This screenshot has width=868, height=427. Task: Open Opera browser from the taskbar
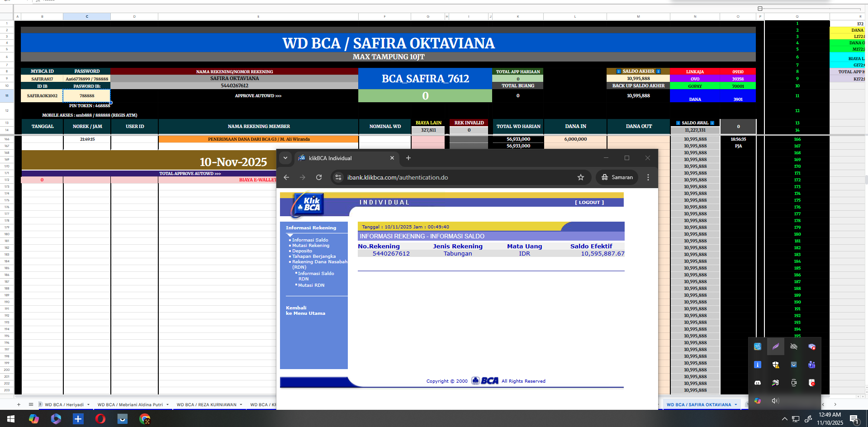100,419
